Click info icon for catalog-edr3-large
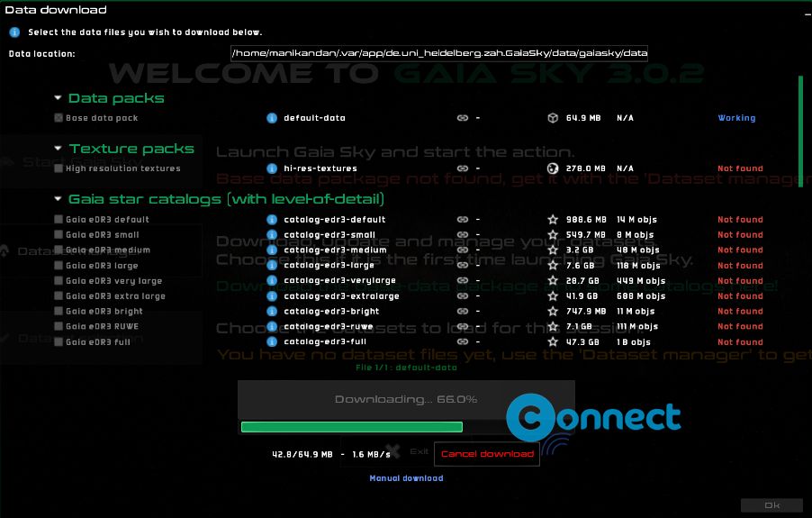The width and height of the screenshot is (812, 518). point(271,265)
